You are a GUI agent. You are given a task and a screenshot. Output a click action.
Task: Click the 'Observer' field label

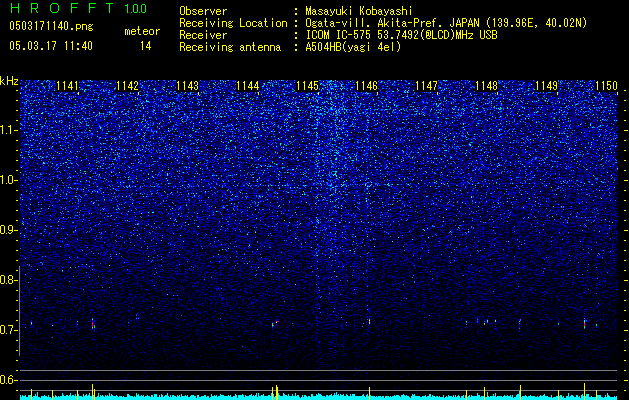pos(203,11)
